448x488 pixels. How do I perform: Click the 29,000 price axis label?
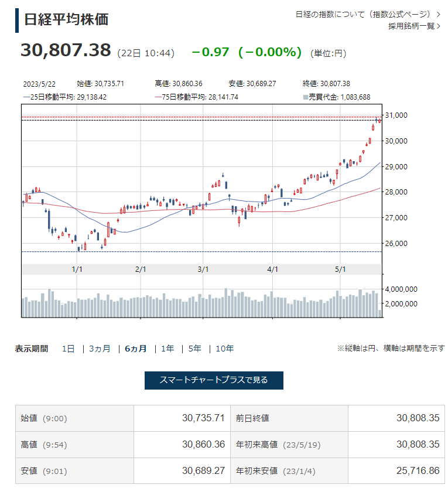pyautogui.click(x=396, y=167)
